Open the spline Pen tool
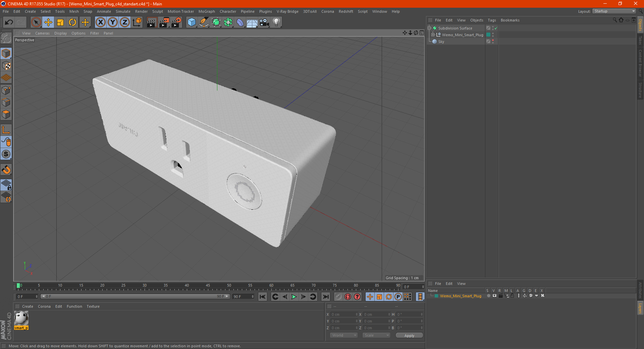Screen dimensions: 644x349 tap(204, 22)
